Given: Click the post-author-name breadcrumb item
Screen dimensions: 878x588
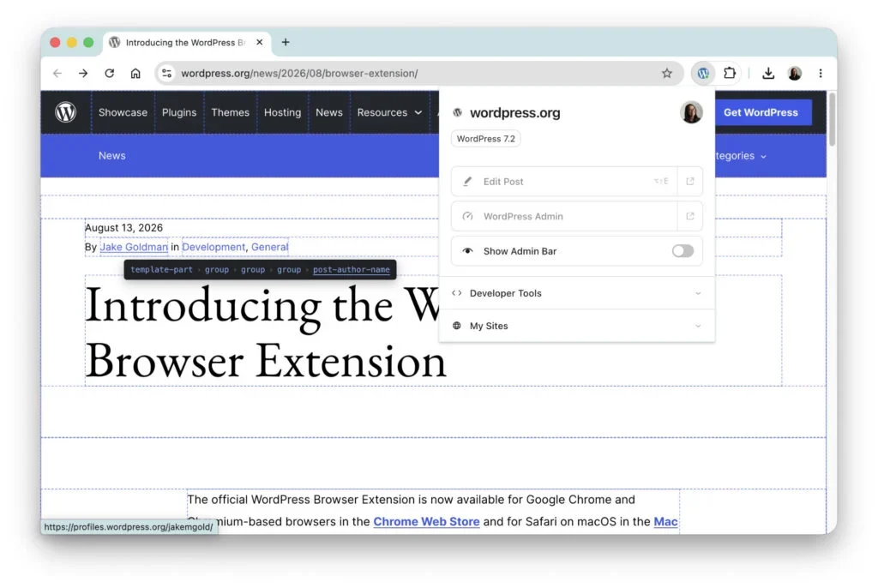Looking at the screenshot, I should 351,269.
